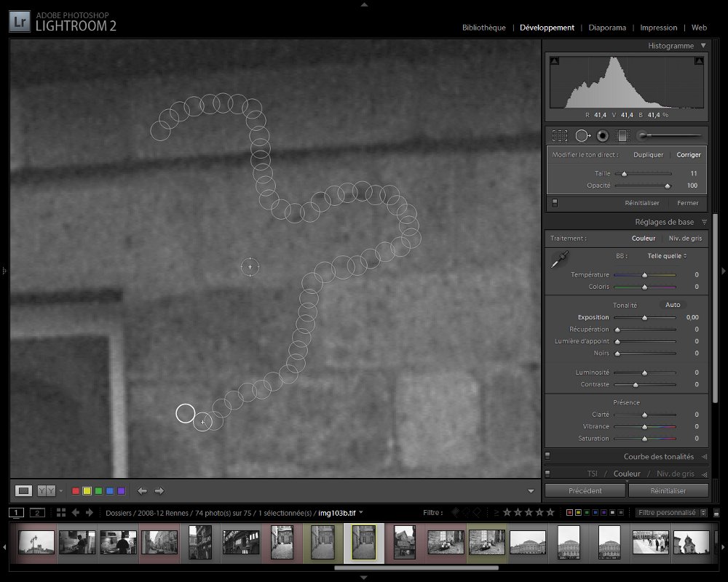Image resolution: width=728 pixels, height=582 pixels.
Task: Adjust the Exposition slider handle
Action: 644,318
